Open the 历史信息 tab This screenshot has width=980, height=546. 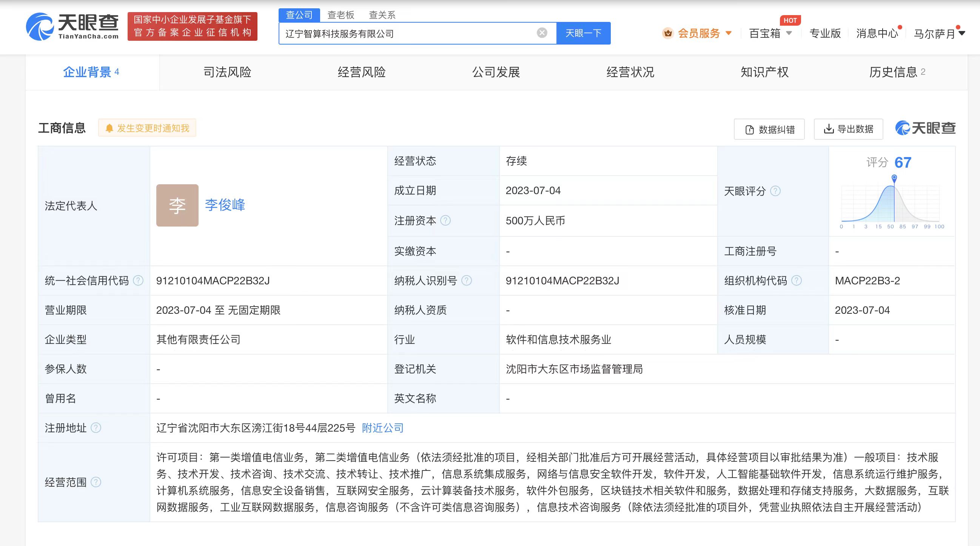click(x=897, y=72)
